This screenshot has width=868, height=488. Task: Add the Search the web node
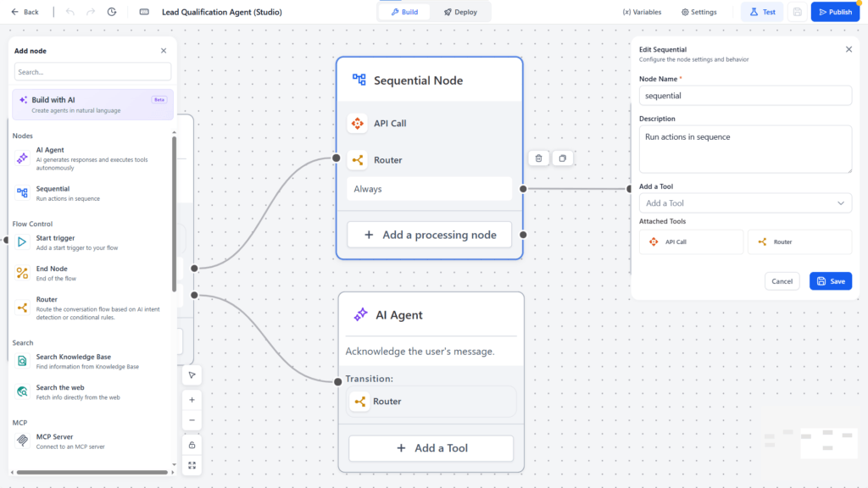(92, 392)
